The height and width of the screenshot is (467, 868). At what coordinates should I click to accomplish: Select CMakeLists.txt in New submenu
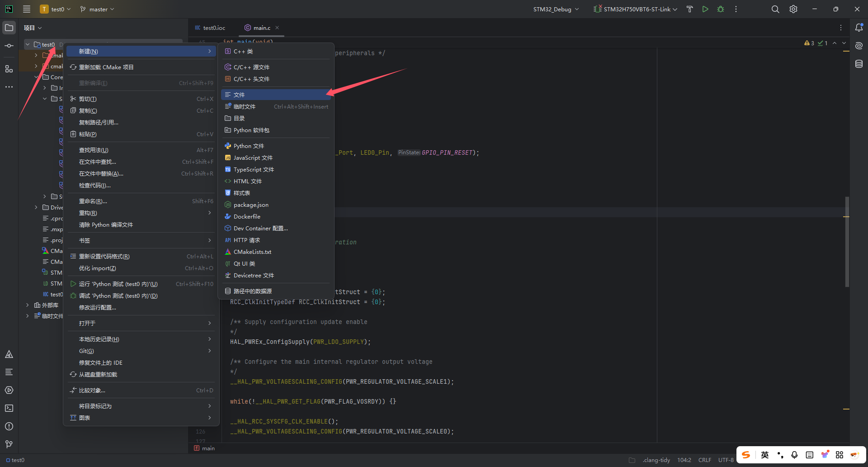276,252
